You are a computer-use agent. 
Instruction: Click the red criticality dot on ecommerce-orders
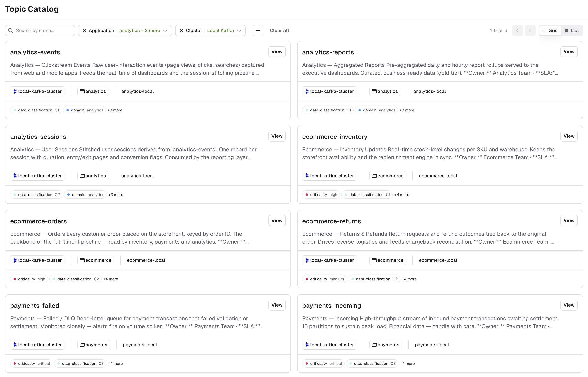(15, 279)
